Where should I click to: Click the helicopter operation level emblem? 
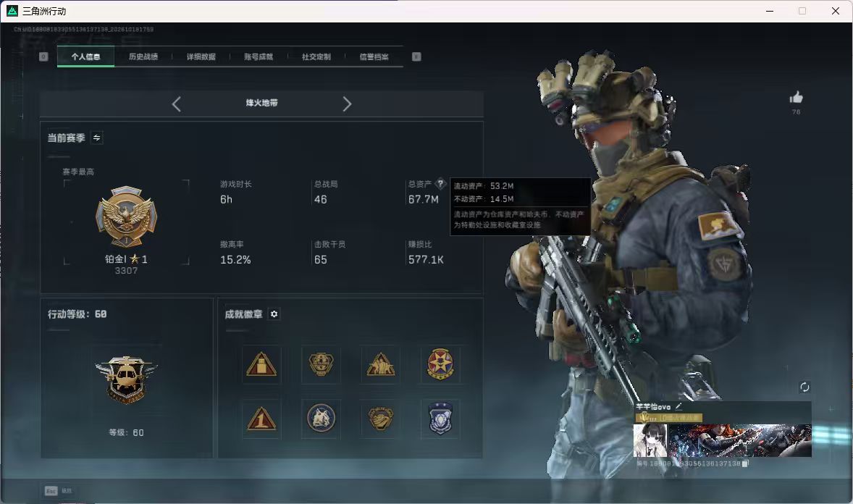click(x=126, y=380)
